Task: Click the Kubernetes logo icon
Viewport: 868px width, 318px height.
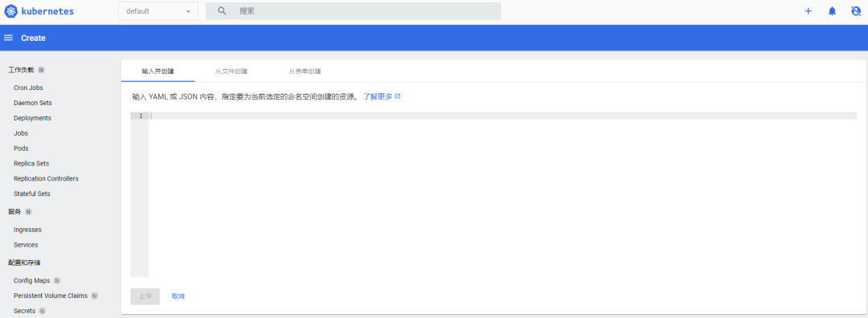Action: pos(11,11)
